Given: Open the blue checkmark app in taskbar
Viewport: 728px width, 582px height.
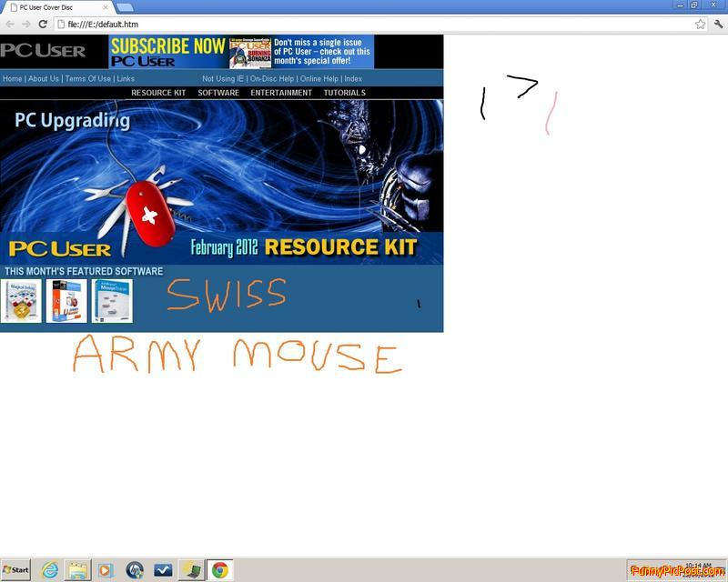Looking at the screenshot, I should click(163, 570).
